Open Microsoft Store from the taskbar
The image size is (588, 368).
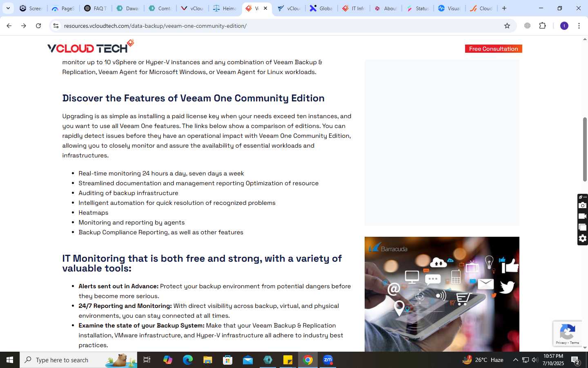(228, 360)
